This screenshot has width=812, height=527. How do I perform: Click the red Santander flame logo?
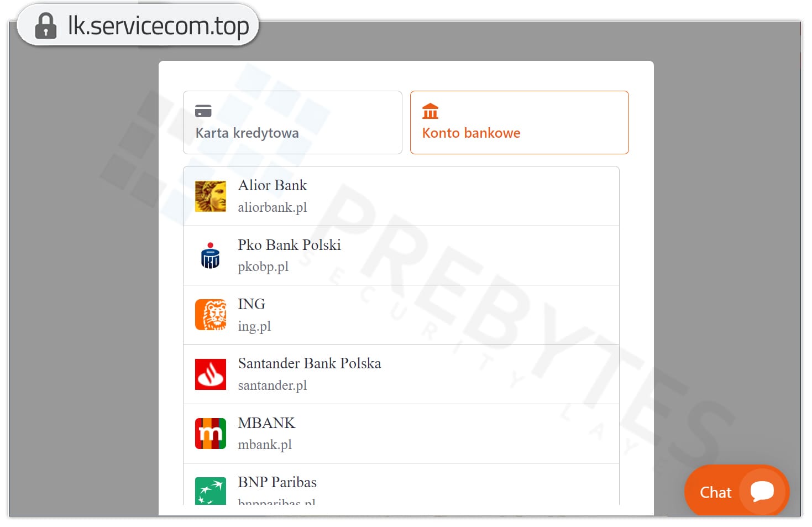tap(211, 374)
